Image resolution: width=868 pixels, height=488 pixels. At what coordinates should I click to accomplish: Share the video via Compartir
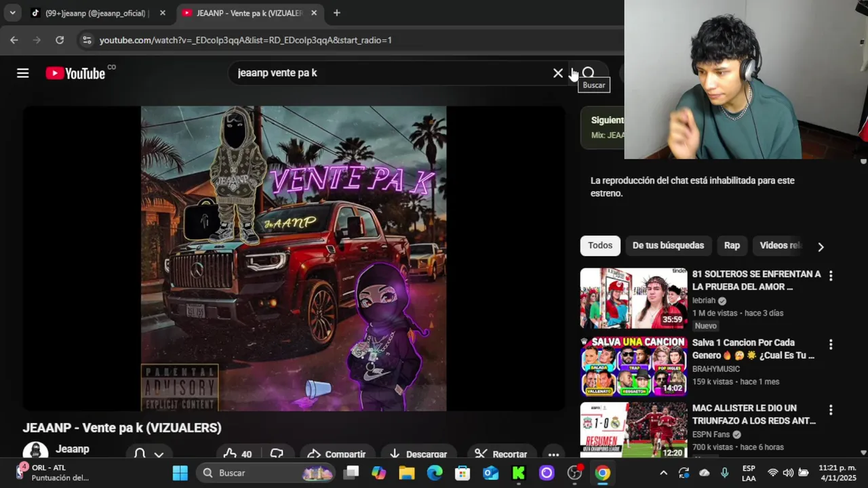pos(336,454)
